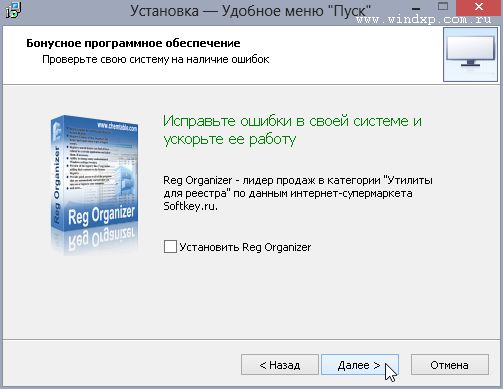Viewport: 503px width, 389px height.
Task: Click the text "Проверьте свою систему на наличие ошибок"
Action: [156, 59]
